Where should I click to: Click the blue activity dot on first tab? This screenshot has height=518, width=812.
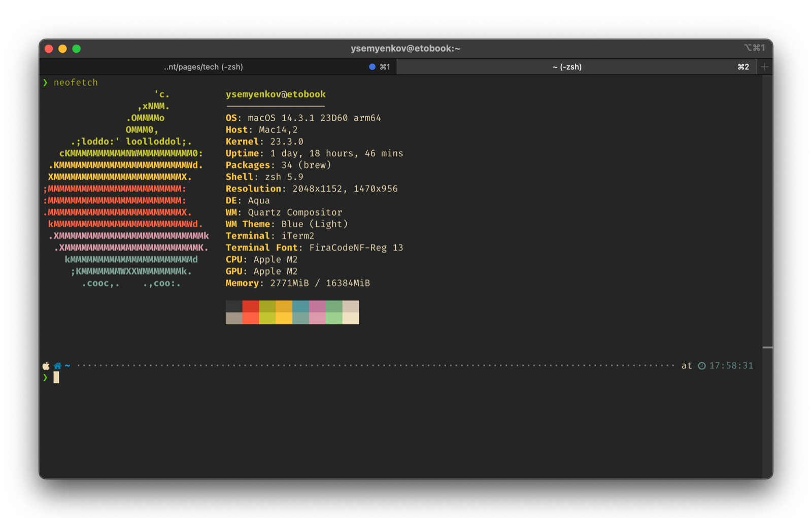click(372, 67)
